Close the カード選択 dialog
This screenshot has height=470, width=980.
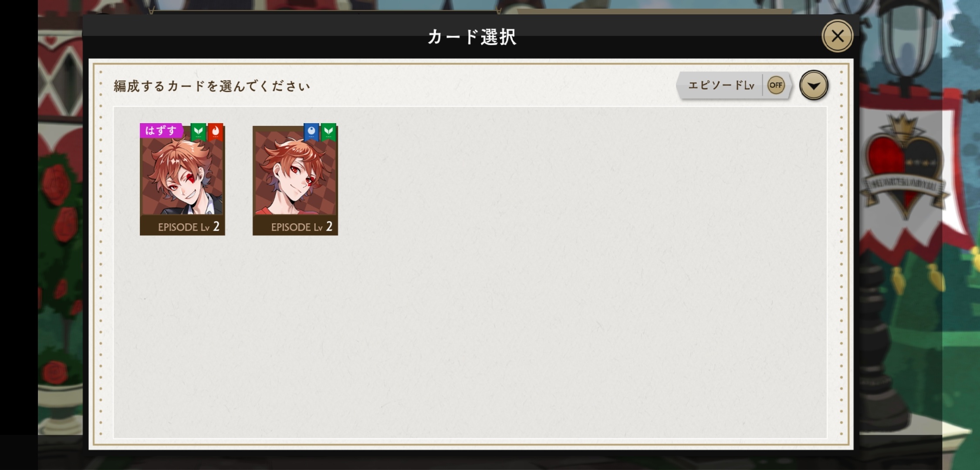(837, 36)
